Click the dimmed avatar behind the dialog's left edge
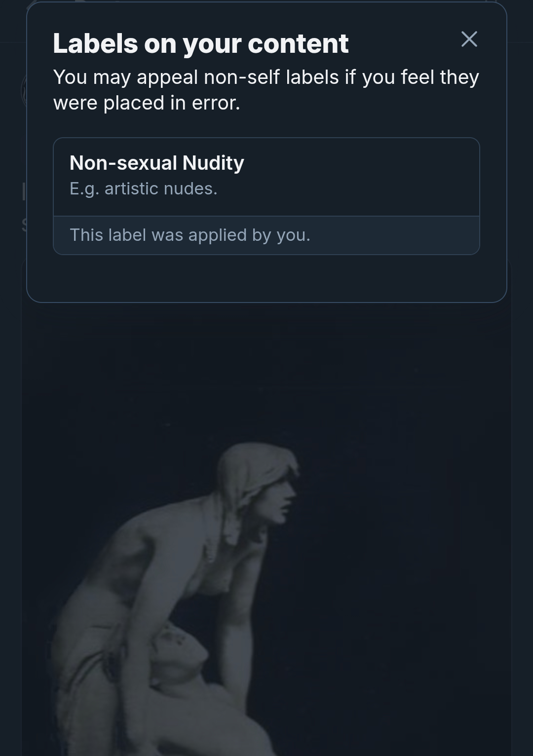 point(23,91)
